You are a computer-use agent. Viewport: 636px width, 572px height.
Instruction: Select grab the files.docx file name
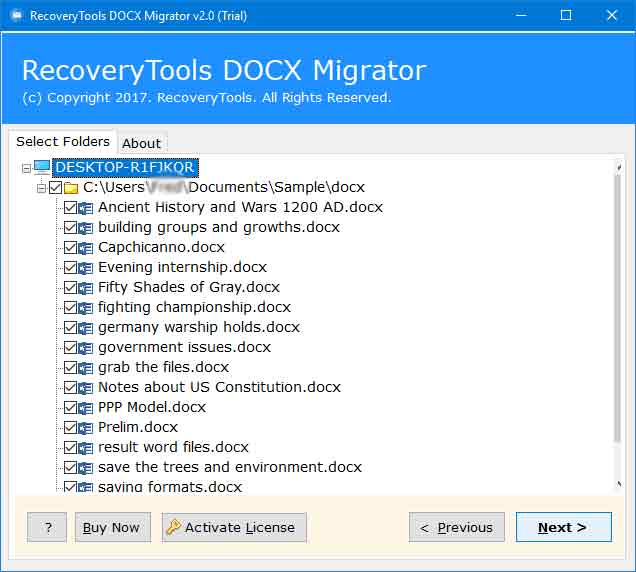pyautogui.click(x=163, y=368)
